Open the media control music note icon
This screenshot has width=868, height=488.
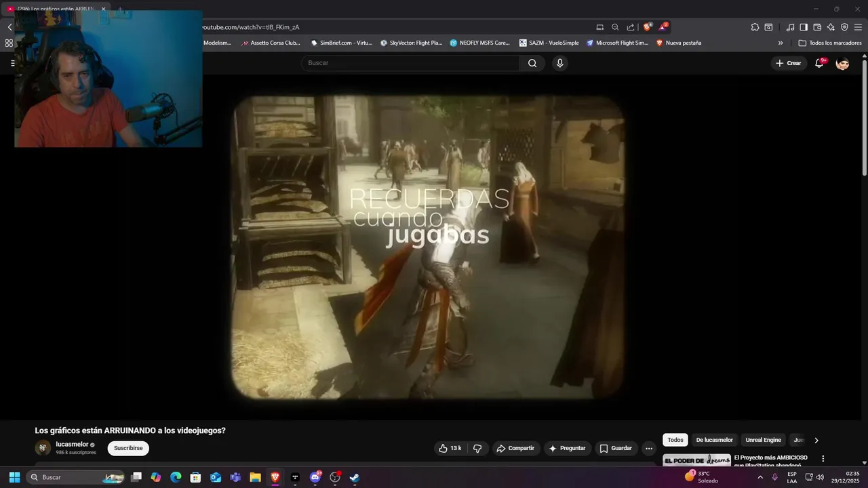click(x=790, y=27)
